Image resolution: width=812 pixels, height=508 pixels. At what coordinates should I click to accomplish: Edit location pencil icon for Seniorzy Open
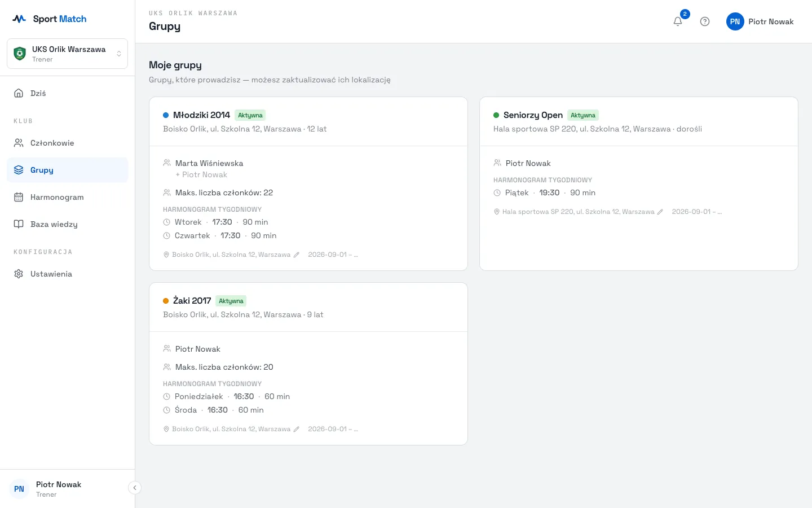click(660, 212)
